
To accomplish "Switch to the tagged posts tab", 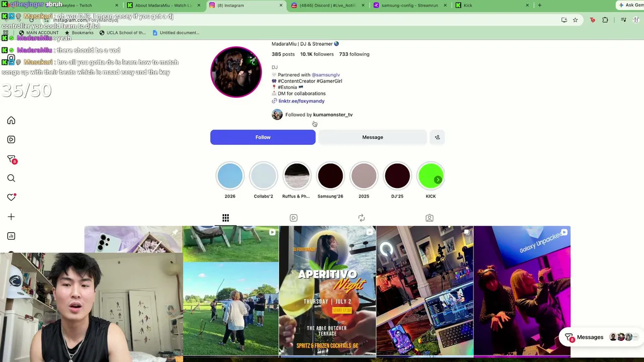I will (429, 218).
